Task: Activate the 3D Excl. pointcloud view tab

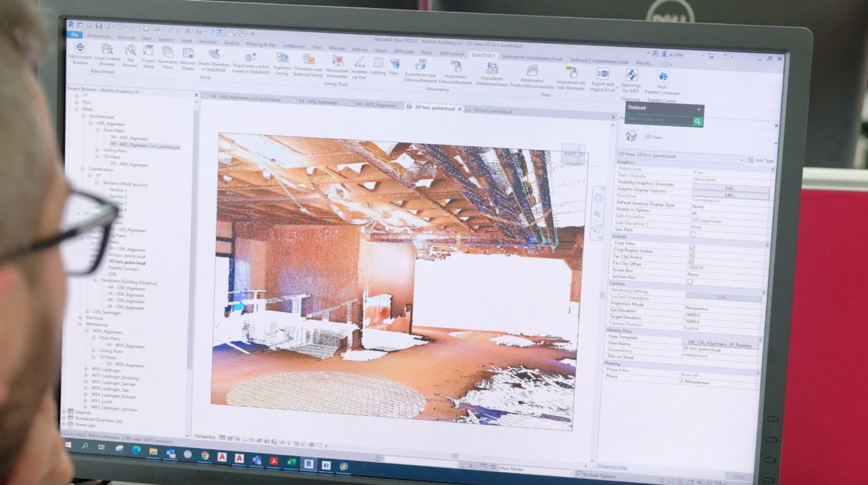Action: pyautogui.click(x=492, y=111)
